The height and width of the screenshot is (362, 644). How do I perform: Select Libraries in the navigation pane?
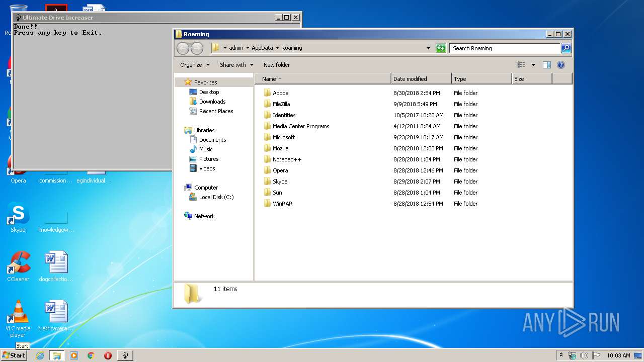[x=204, y=130]
